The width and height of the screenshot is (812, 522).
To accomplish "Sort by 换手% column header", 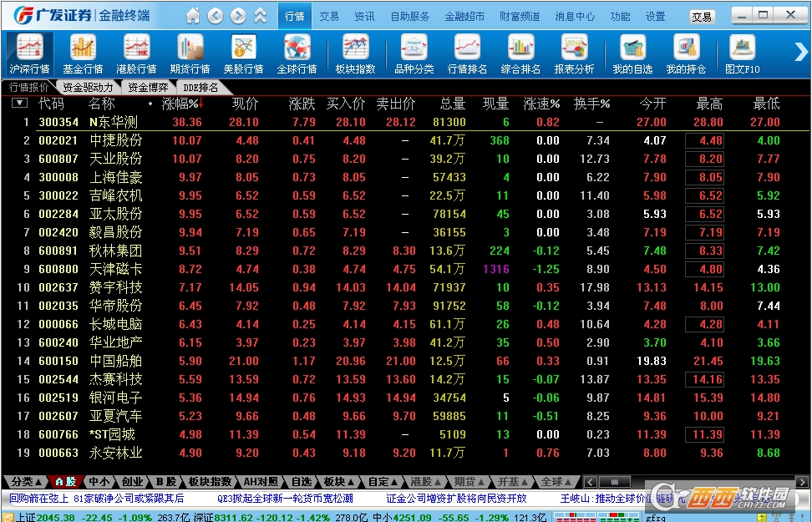I will point(591,104).
